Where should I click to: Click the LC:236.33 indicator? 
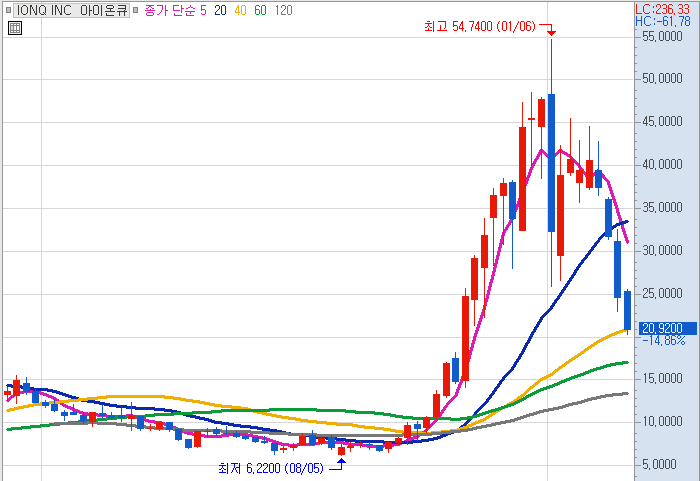point(662,9)
